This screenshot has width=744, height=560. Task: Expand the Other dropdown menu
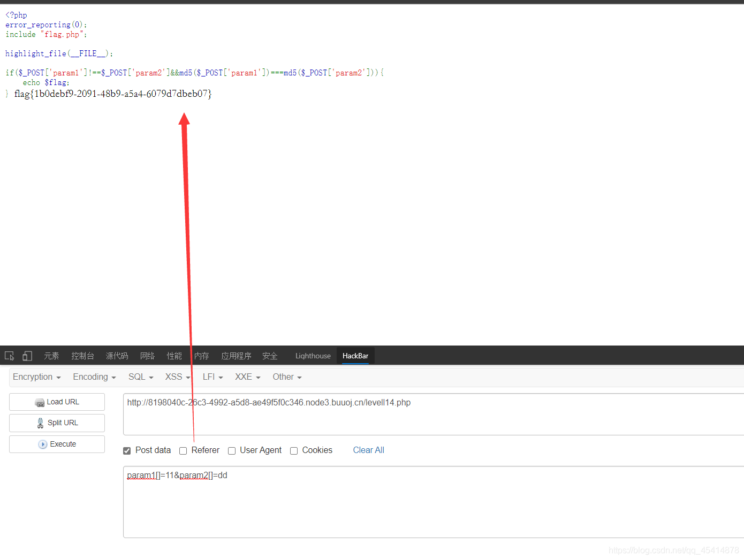point(287,377)
